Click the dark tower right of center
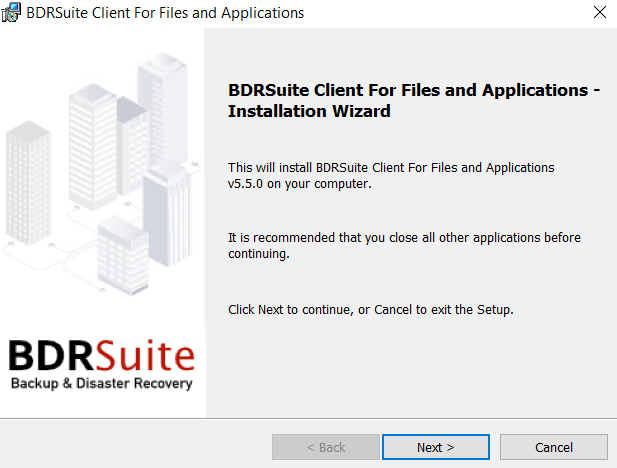This screenshot has height=468, width=617. pos(167,216)
